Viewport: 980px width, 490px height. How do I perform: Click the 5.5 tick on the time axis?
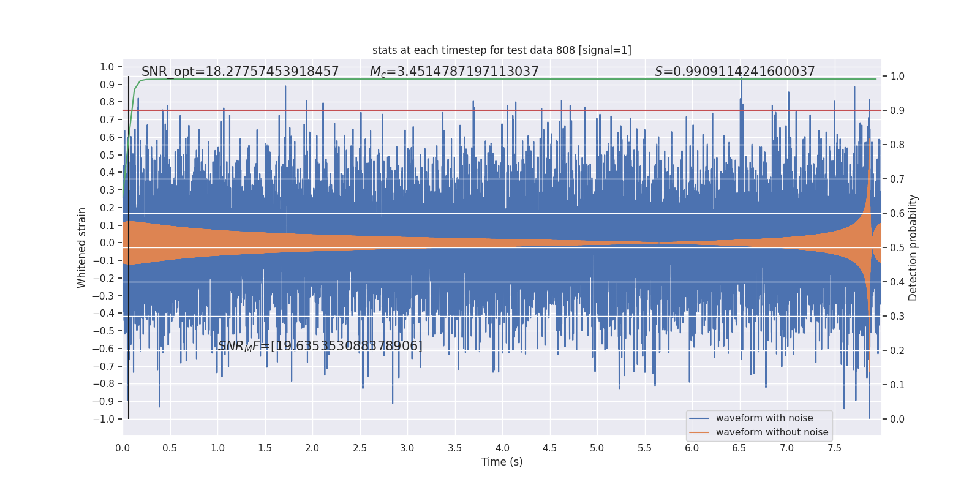tap(644, 448)
